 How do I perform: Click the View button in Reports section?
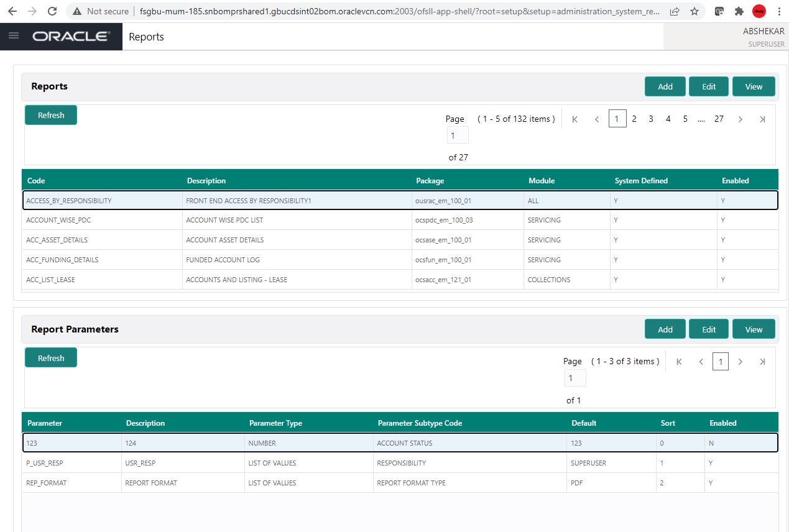click(754, 86)
